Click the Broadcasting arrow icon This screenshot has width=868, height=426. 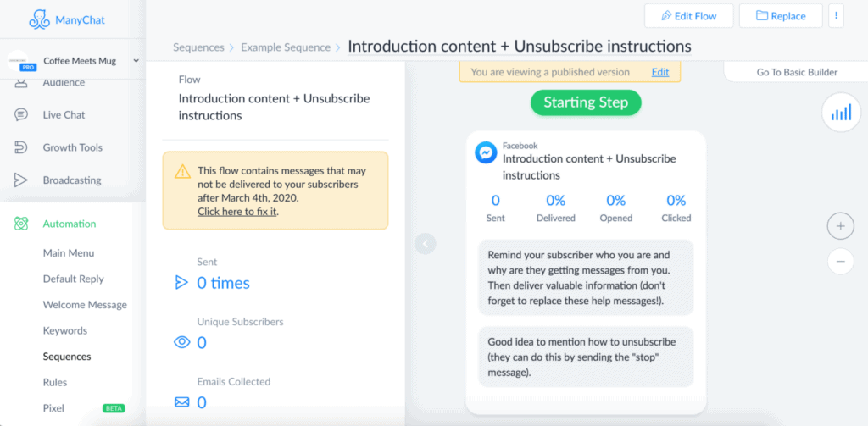(x=20, y=180)
